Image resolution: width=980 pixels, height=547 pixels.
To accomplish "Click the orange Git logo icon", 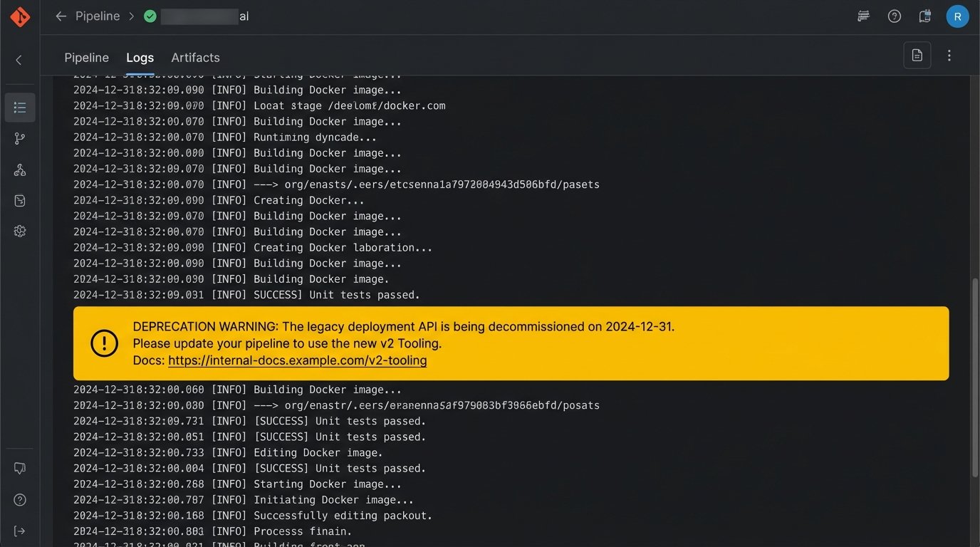I will click(x=20, y=16).
